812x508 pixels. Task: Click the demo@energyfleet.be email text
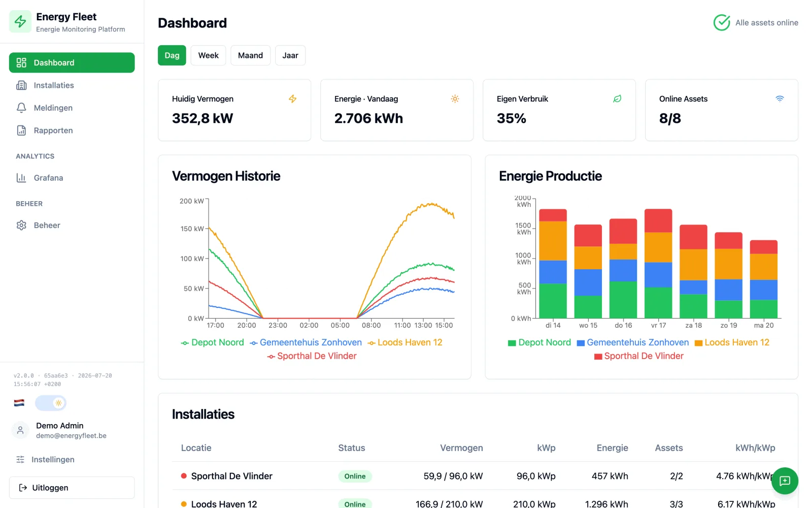71,436
